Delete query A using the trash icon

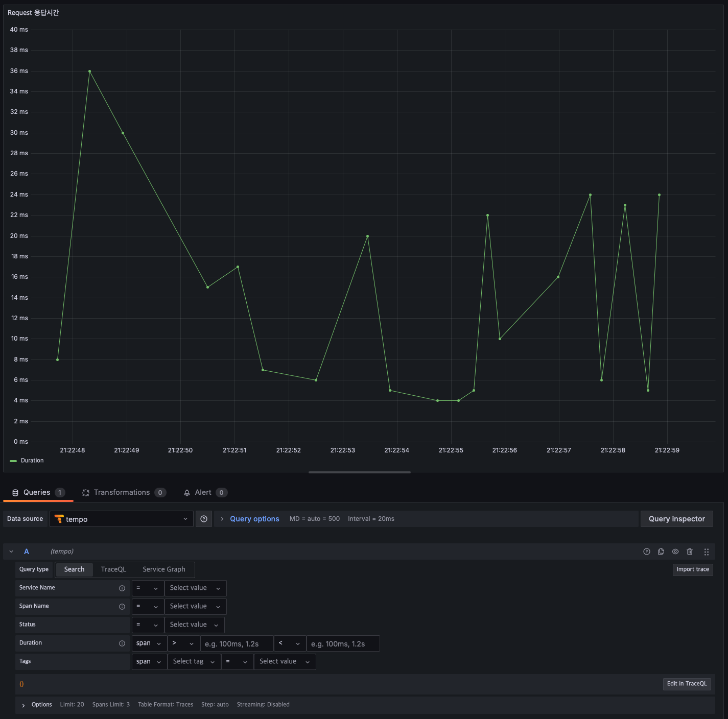tap(689, 552)
